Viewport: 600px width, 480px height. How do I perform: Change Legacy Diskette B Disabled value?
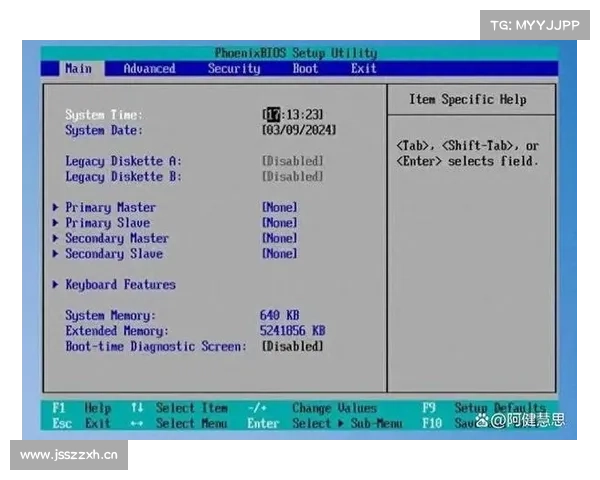[x=293, y=176]
